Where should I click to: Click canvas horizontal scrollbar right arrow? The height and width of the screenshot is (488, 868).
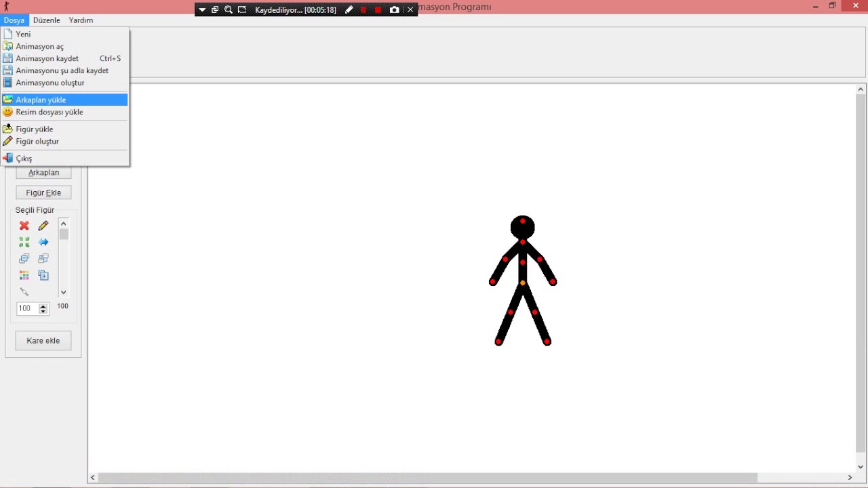850,478
